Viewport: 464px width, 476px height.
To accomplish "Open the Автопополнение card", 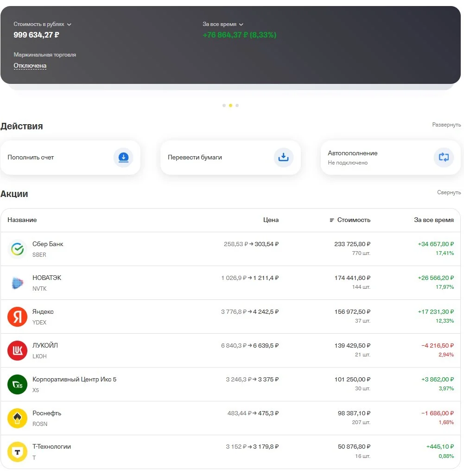I will pyautogui.click(x=390, y=157).
